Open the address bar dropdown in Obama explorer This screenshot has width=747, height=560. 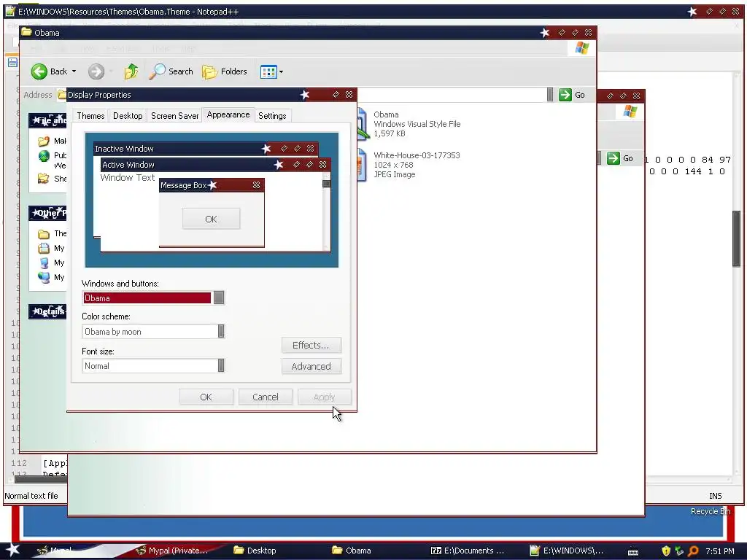tap(550, 95)
